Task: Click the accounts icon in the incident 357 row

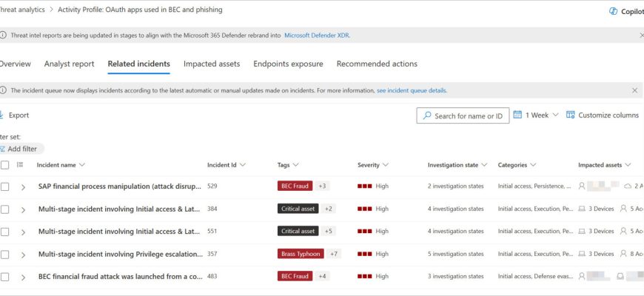Action: coord(623,254)
